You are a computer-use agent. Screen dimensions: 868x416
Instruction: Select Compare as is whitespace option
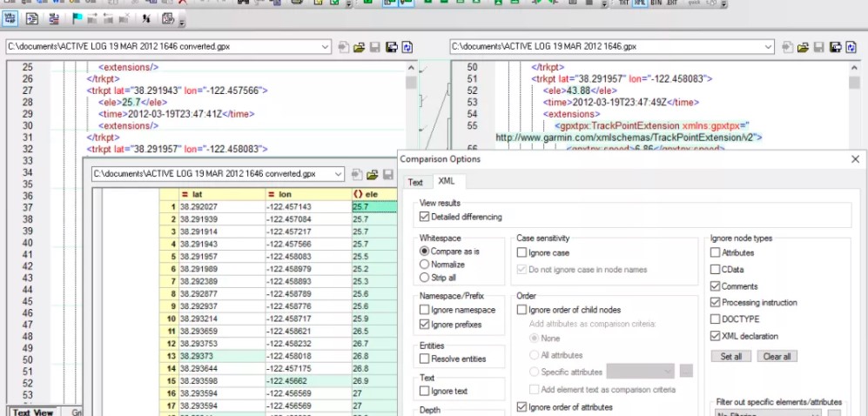425,252
